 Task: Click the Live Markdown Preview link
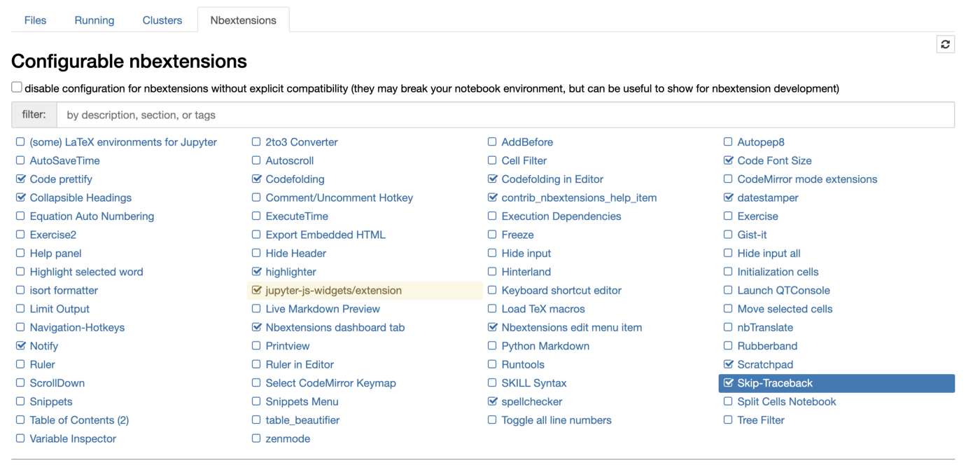click(323, 309)
